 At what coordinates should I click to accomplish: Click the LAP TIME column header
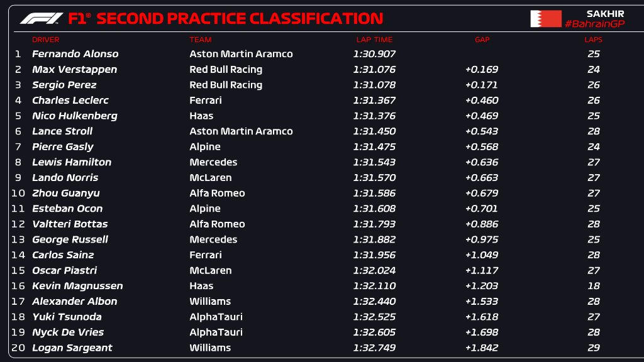pos(374,40)
